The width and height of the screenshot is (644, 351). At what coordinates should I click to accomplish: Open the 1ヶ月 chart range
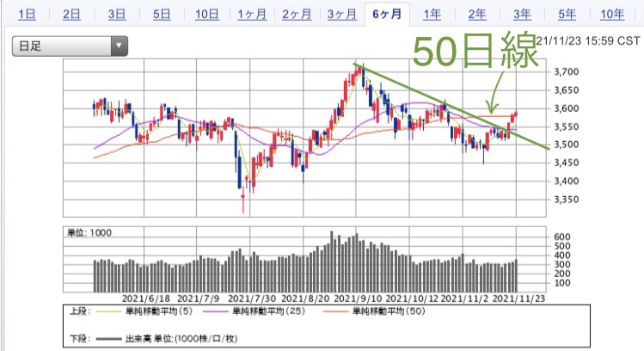252,15
